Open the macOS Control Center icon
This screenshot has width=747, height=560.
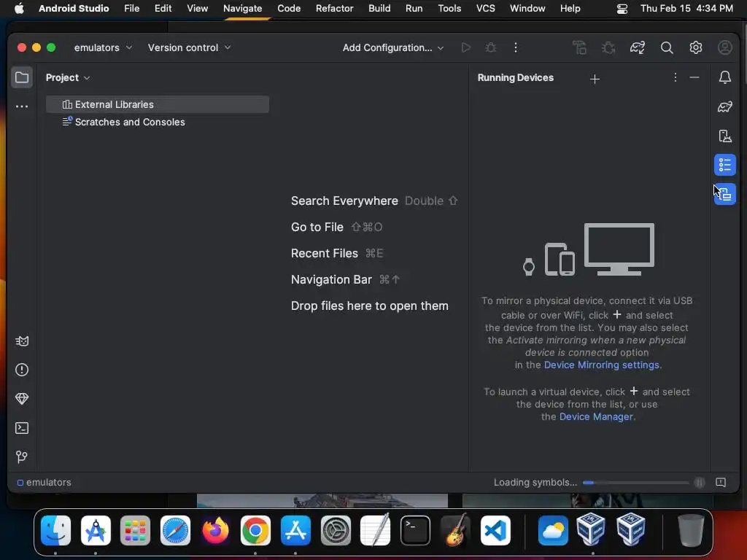[x=622, y=9]
